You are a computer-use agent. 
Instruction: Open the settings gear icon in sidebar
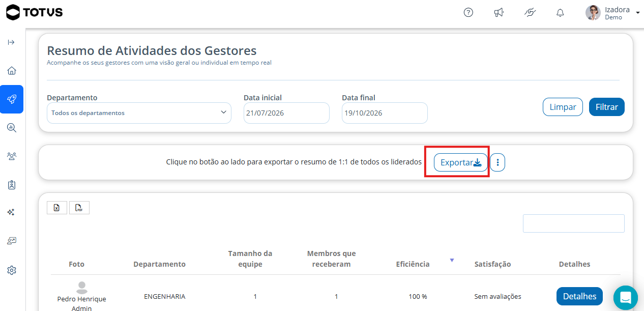point(12,270)
